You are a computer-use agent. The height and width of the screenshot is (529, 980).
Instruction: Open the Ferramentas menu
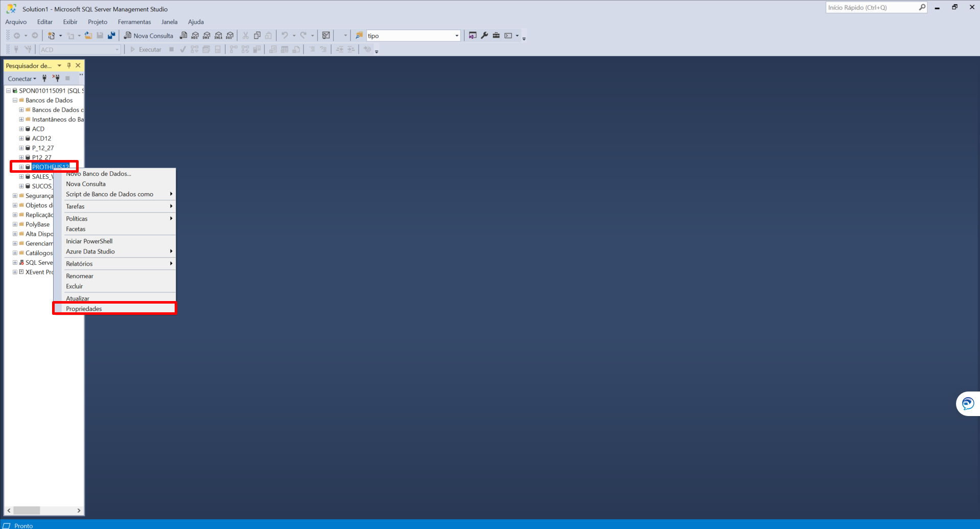(x=134, y=22)
